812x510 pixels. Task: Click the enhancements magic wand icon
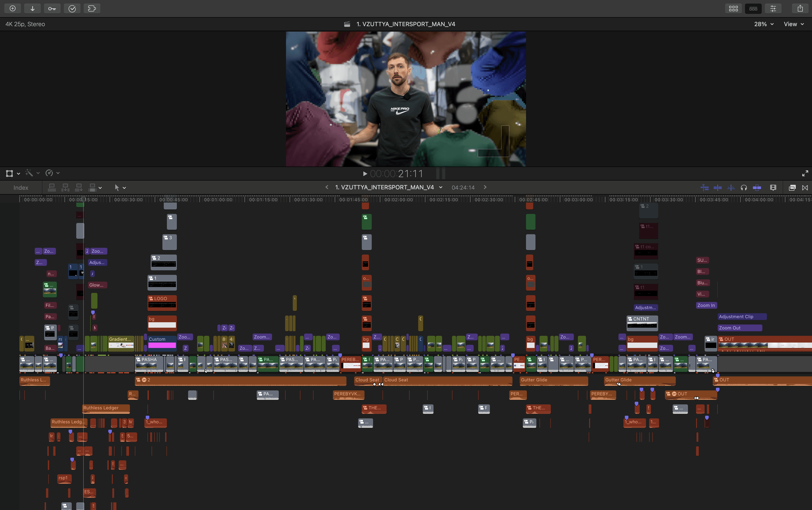29,173
